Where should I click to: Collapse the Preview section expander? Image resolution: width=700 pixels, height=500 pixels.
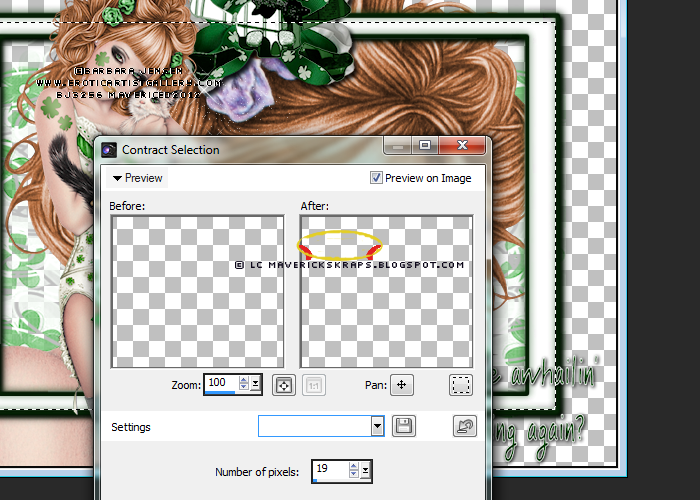point(138,178)
